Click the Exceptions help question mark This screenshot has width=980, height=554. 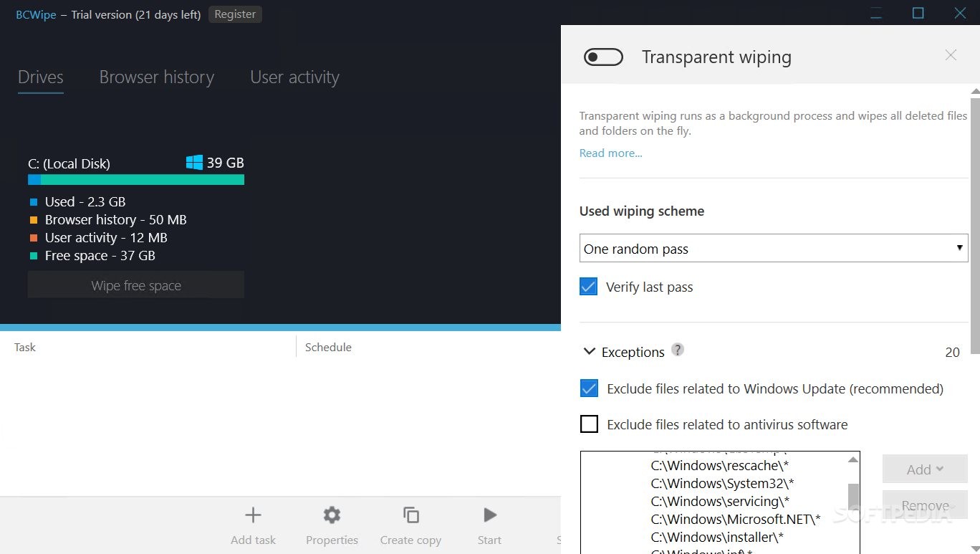[678, 350]
